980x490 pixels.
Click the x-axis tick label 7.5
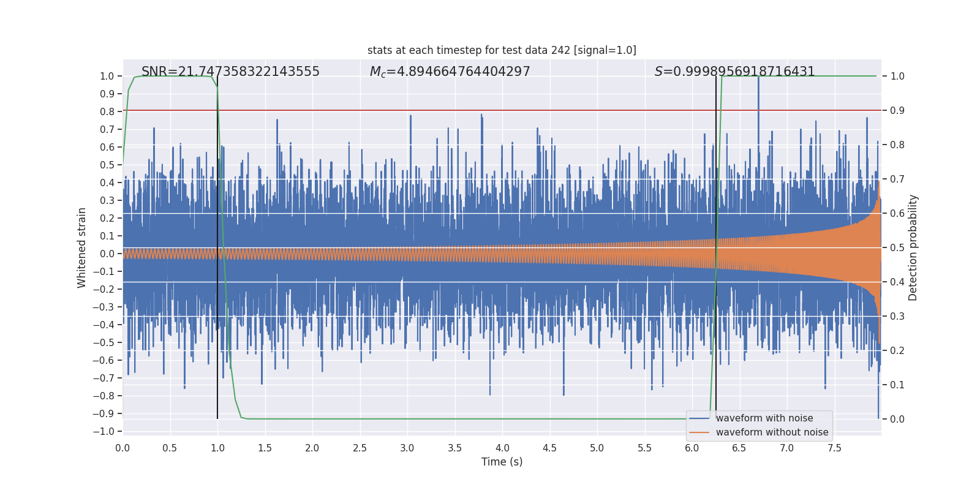pyautogui.click(x=834, y=448)
